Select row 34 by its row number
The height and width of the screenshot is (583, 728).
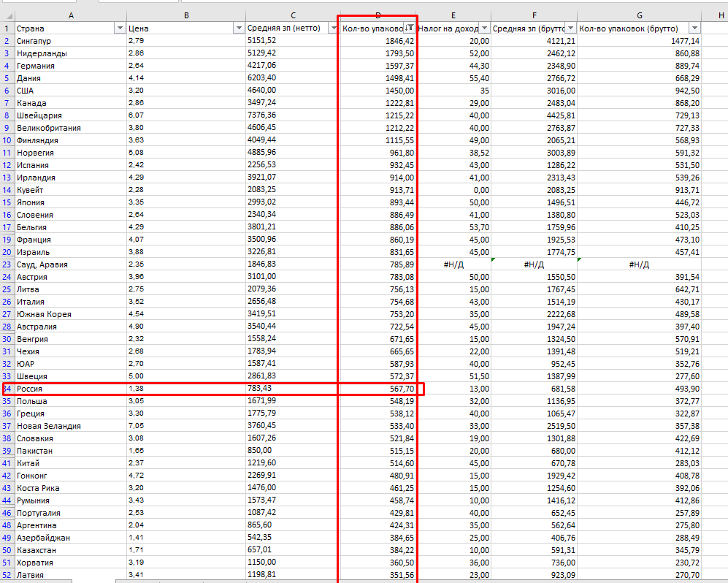tap(7, 389)
